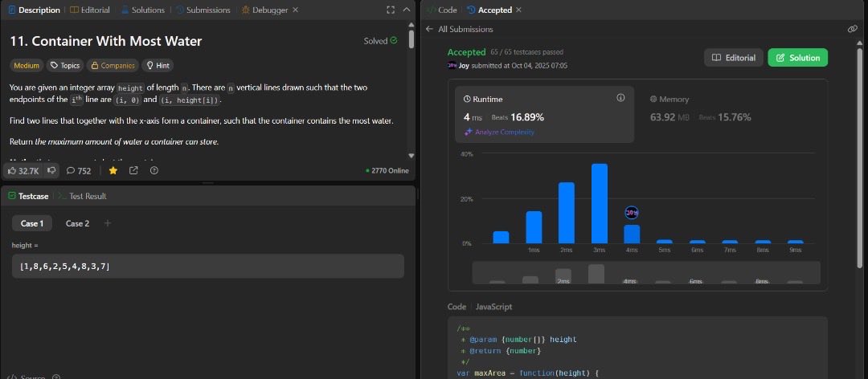
Task: Star the problem as favorite
Action: coord(113,171)
